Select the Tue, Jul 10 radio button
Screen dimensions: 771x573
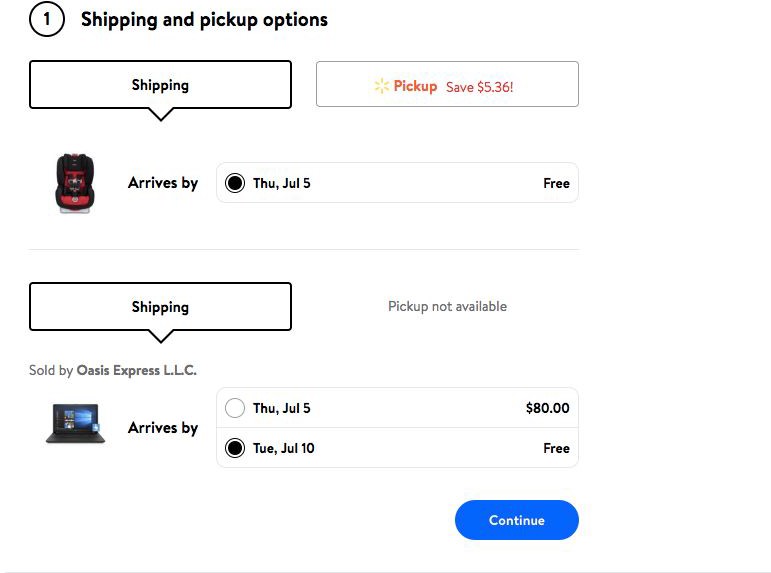pos(235,448)
